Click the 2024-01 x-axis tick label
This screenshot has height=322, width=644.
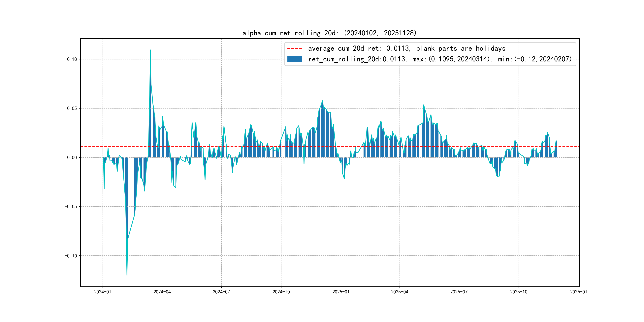(103, 292)
